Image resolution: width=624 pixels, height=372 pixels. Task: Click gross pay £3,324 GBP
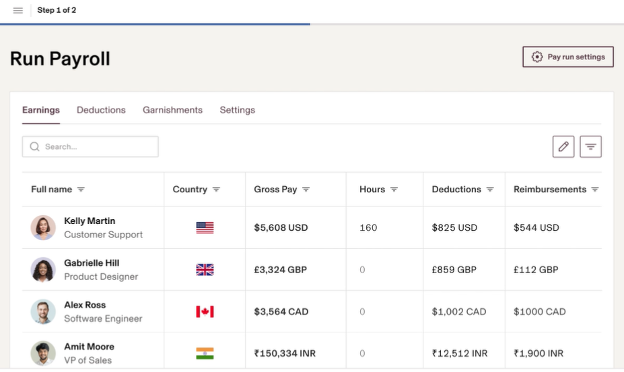(281, 270)
